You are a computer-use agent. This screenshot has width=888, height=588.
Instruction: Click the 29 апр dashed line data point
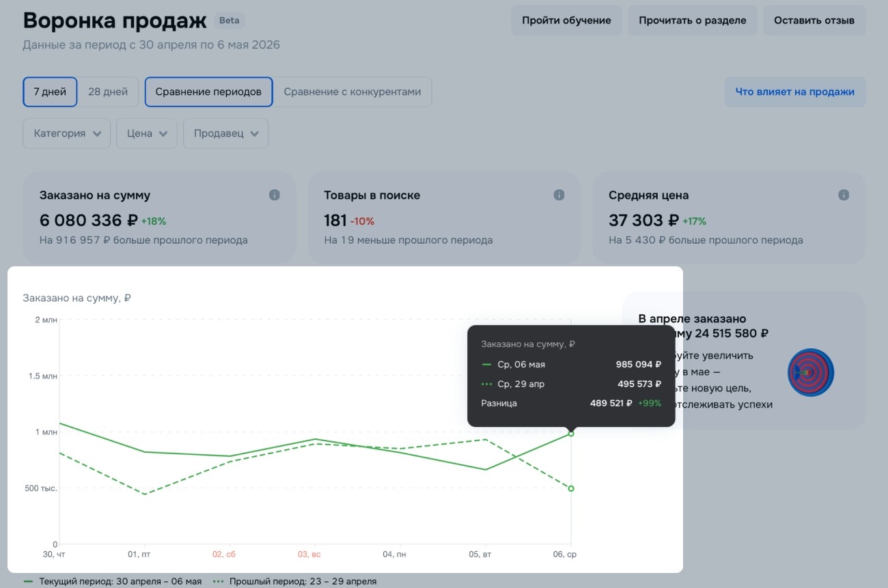pyautogui.click(x=571, y=488)
